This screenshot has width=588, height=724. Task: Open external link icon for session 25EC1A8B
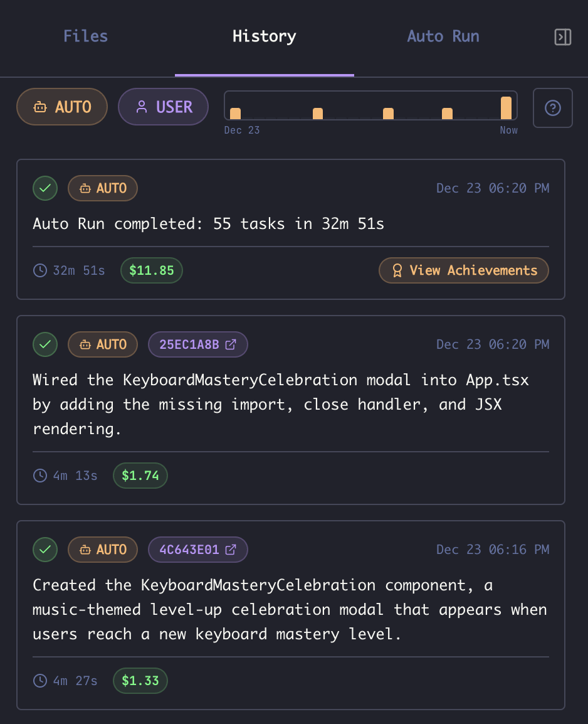[x=231, y=344]
